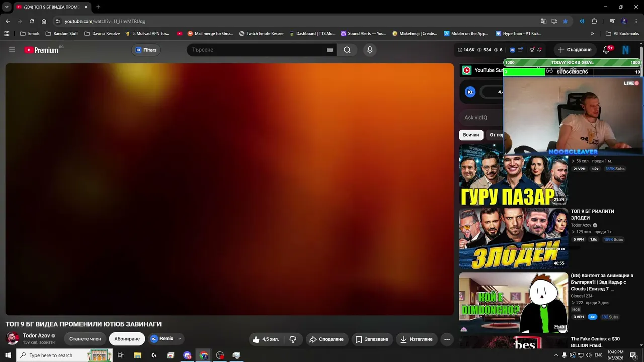This screenshot has height=362, width=644.
Task: Click the vidIQ logo in stats bar
Action: (x=512, y=50)
